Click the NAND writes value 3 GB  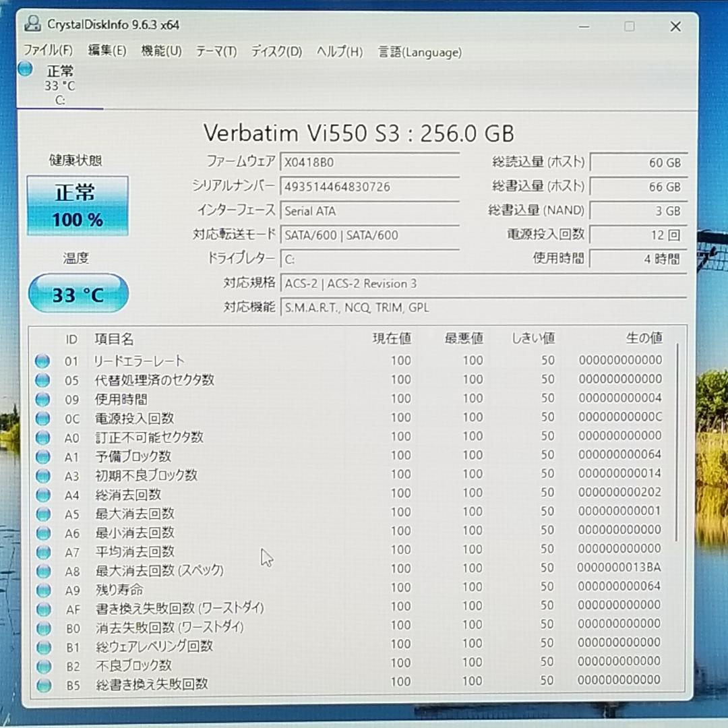[638, 211]
